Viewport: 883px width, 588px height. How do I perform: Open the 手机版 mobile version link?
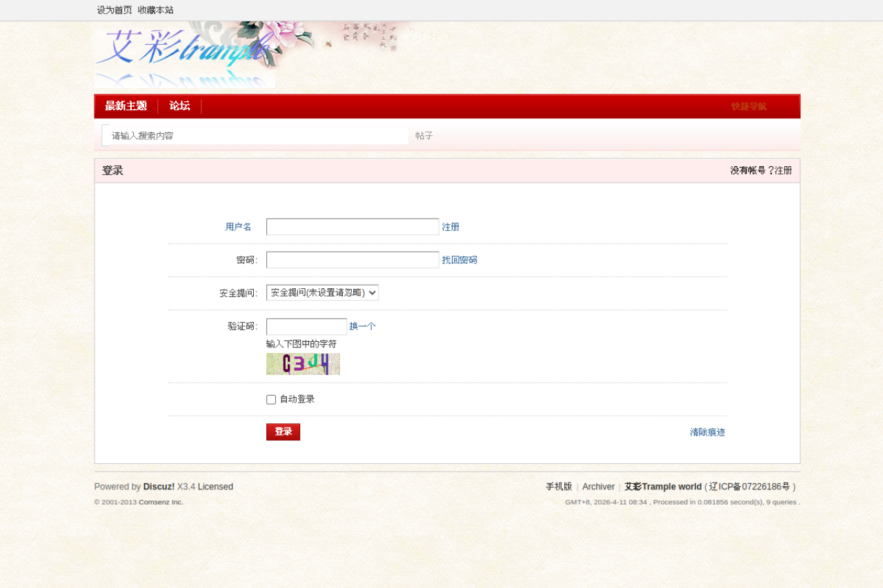point(559,487)
